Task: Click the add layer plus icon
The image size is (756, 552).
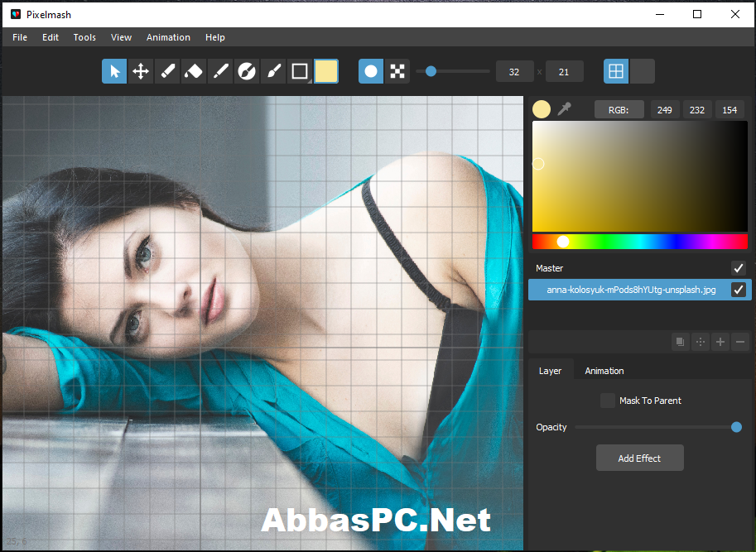Action: pyautogui.click(x=720, y=342)
